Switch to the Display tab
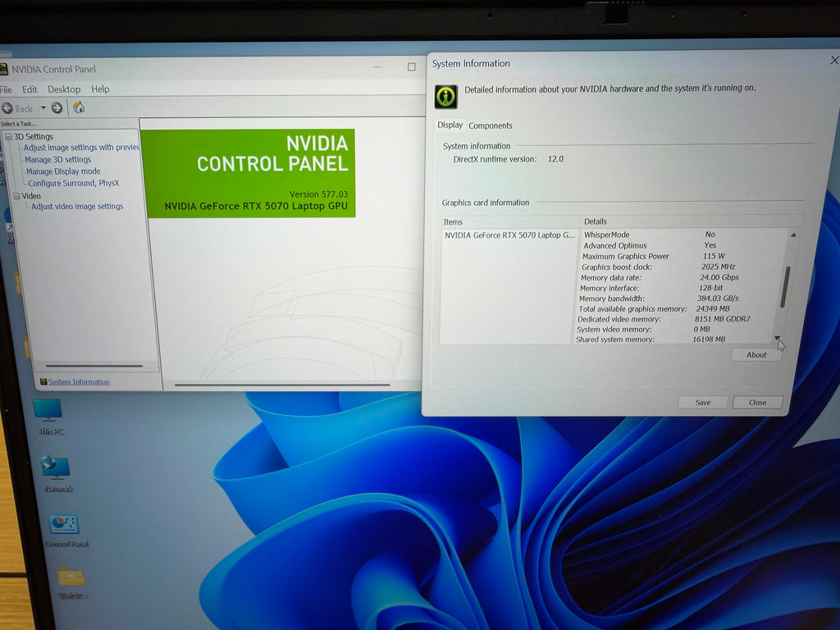Image resolution: width=840 pixels, height=630 pixels. (450, 125)
